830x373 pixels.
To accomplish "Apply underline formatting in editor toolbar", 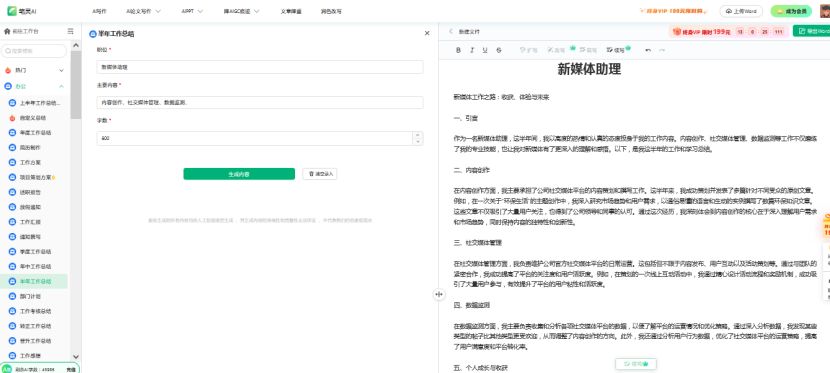I will point(485,50).
